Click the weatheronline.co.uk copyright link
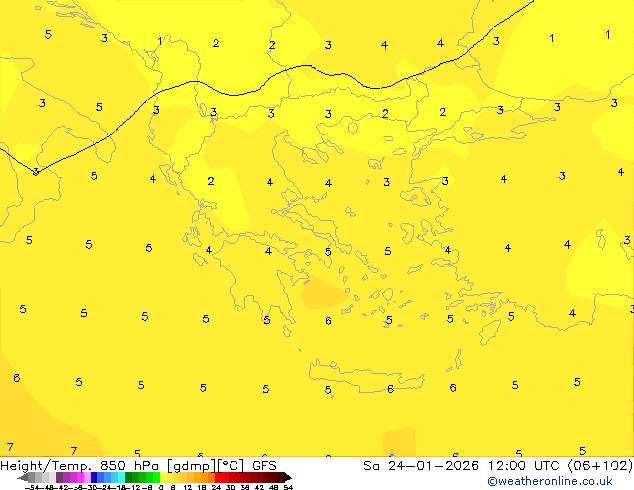This screenshot has width=634, height=490. click(x=550, y=481)
